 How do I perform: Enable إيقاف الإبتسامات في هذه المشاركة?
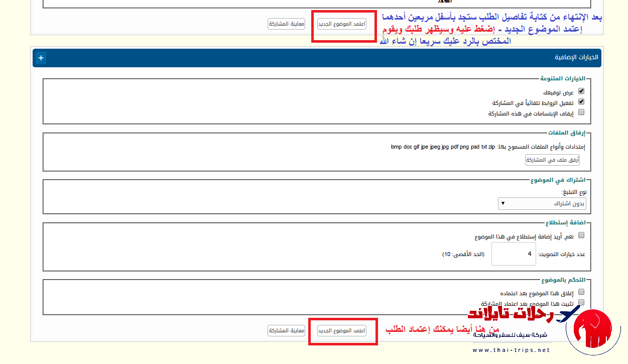coord(581,112)
